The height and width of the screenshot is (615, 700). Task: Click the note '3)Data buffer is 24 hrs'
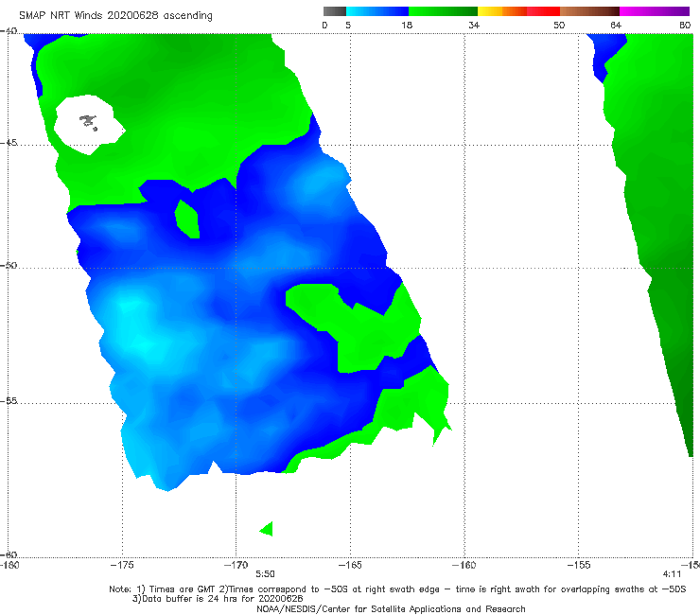pyautogui.click(x=218, y=599)
